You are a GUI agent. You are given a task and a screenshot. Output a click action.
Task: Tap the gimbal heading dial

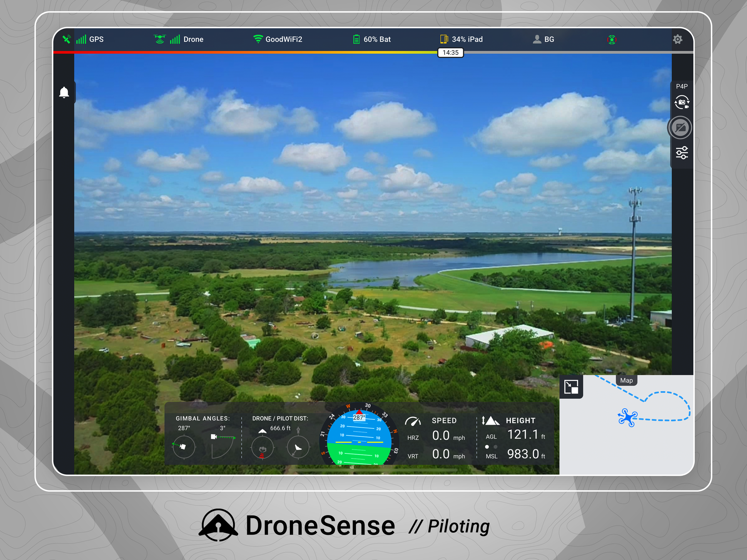183,447
